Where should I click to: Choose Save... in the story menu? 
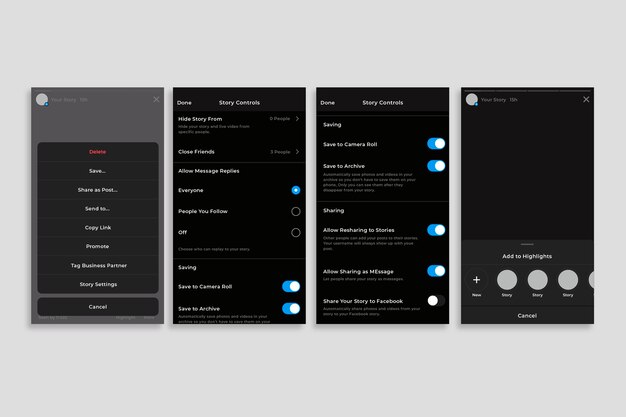click(98, 171)
